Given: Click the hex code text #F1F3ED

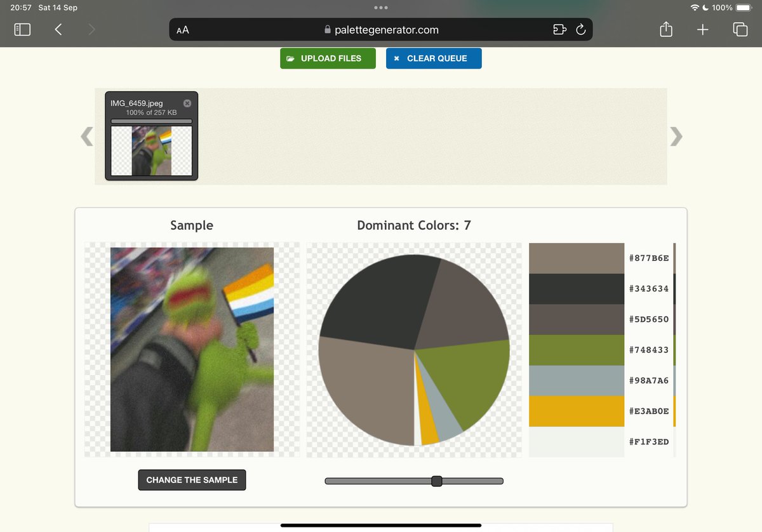Looking at the screenshot, I should [x=649, y=442].
